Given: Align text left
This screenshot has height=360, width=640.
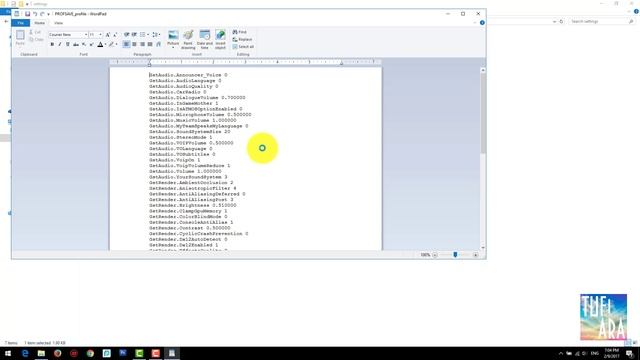Looking at the screenshot, I should (127, 44).
